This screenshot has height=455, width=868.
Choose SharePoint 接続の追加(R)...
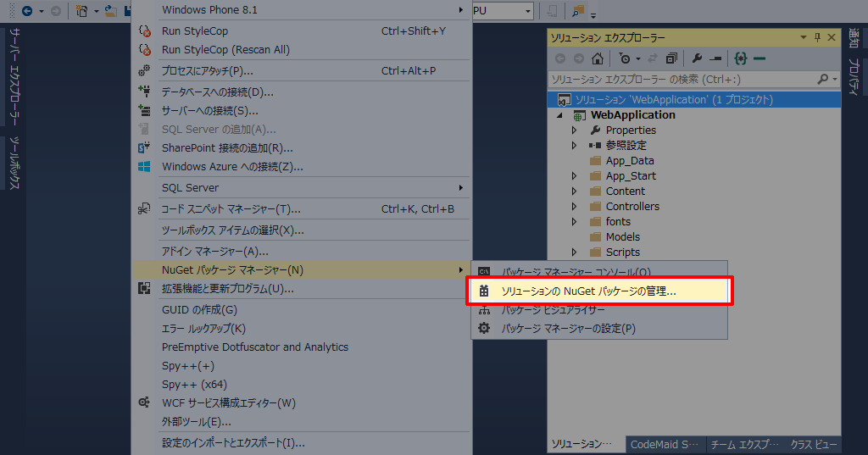click(x=301, y=147)
